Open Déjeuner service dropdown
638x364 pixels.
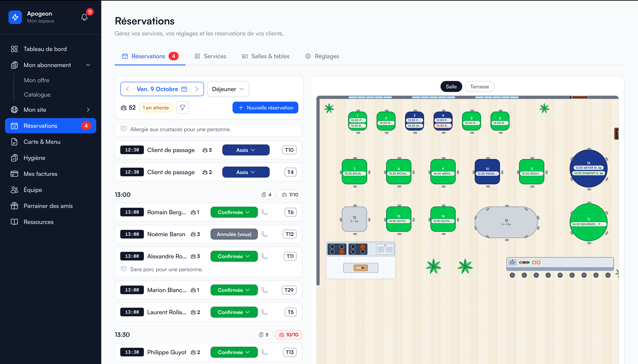(228, 89)
